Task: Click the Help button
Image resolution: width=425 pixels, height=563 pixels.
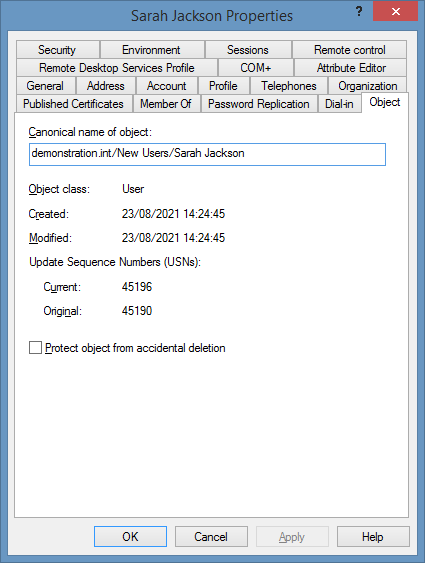Action: pos(373,536)
